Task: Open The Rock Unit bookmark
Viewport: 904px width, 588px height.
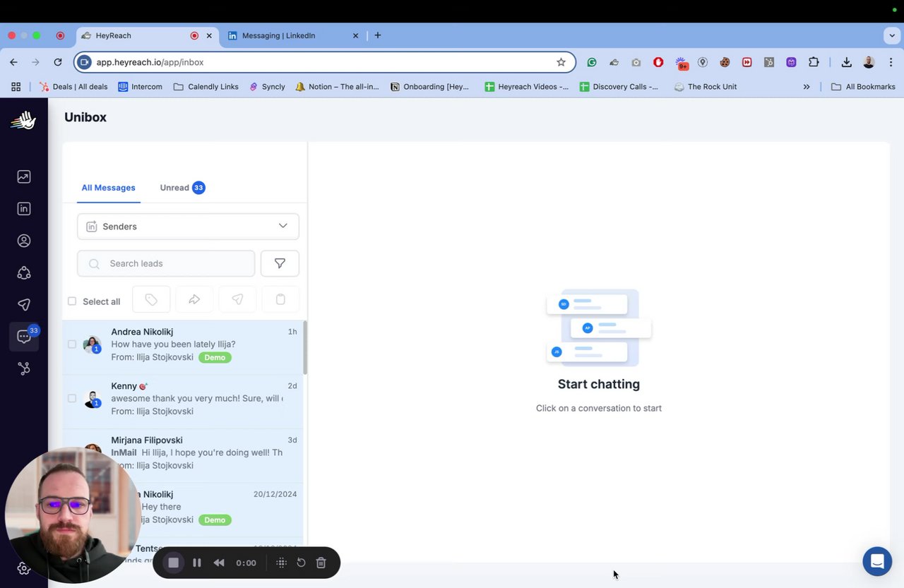Action: (706, 87)
